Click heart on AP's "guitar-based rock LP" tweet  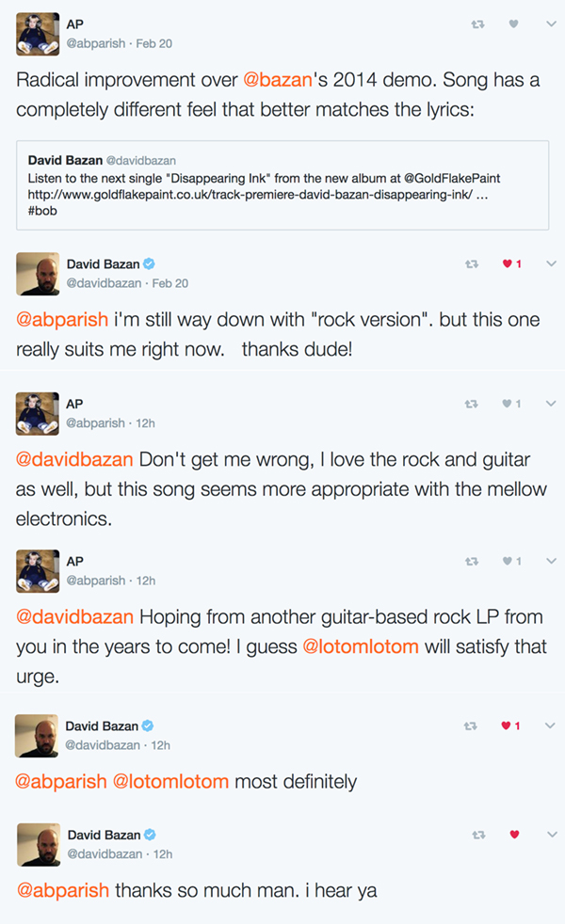(x=508, y=562)
